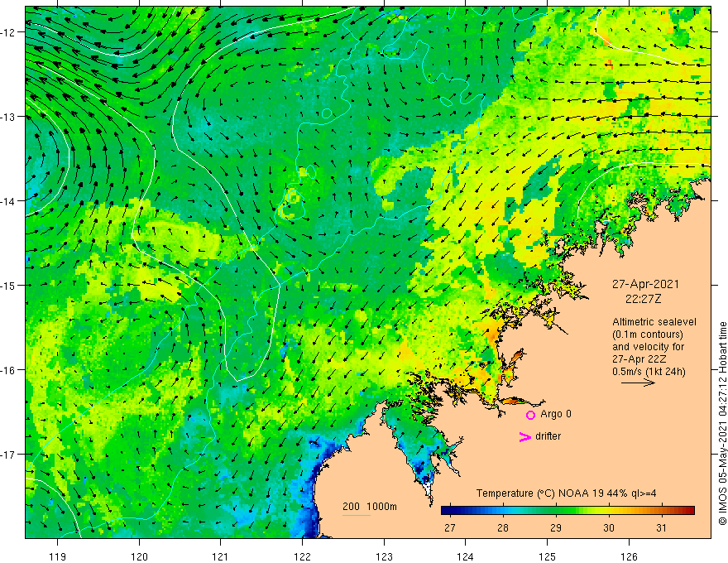The width and height of the screenshot is (728, 563).
Task: Click the -12 latitude axis label
Action: click(8, 32)
